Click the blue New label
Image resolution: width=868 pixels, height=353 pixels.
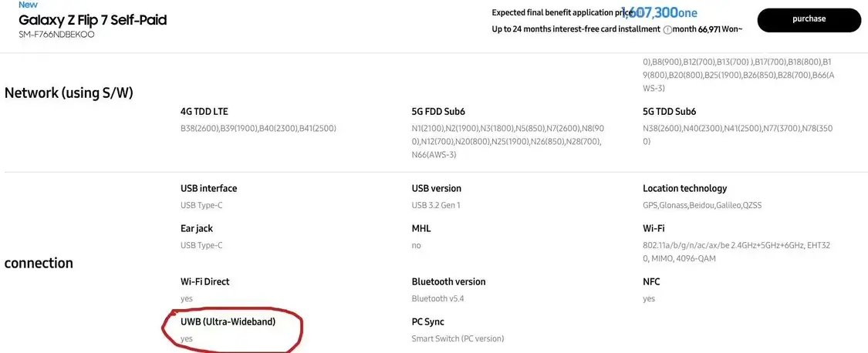click(x=28, y=5)
